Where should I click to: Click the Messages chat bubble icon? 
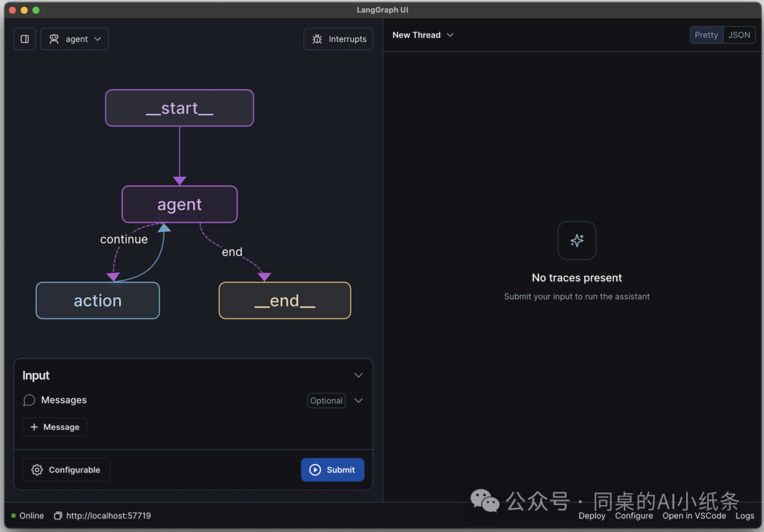pos(29,400)
